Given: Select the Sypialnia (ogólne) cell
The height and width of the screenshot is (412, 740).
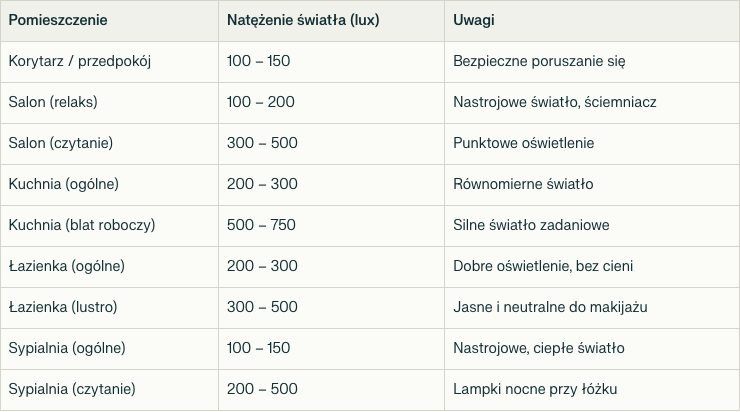Looking at the screenshot, I should [x=66, y=348].
